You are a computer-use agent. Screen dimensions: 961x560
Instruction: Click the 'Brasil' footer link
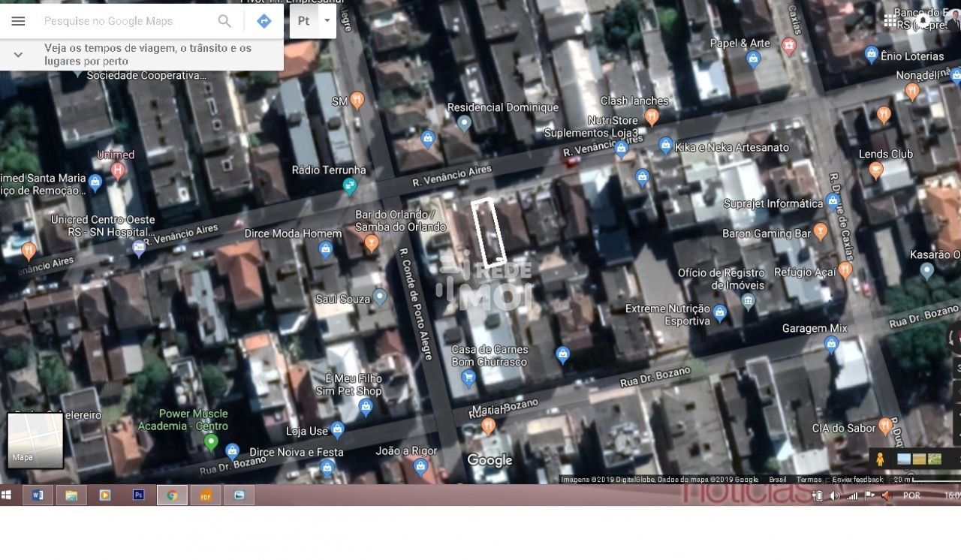[x=777, y=480]
